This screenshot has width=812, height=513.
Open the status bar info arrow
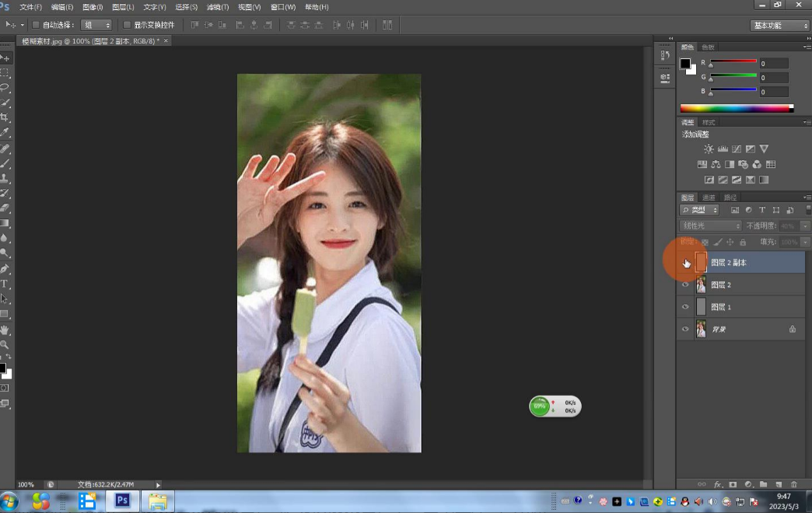tap(158, 485)
